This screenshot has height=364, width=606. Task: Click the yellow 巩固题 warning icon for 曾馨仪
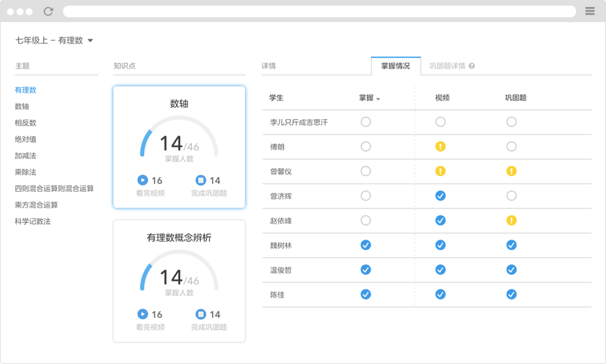point(511,171)
